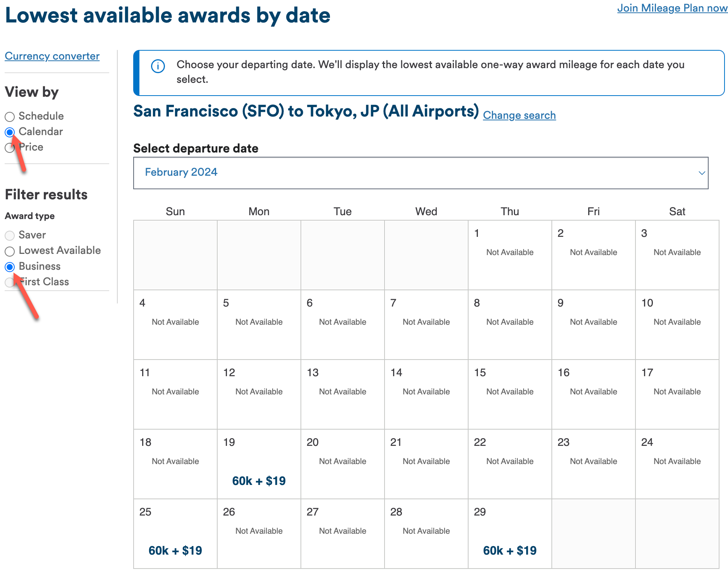Click the info icon in the notice banner

pos(158,66)
